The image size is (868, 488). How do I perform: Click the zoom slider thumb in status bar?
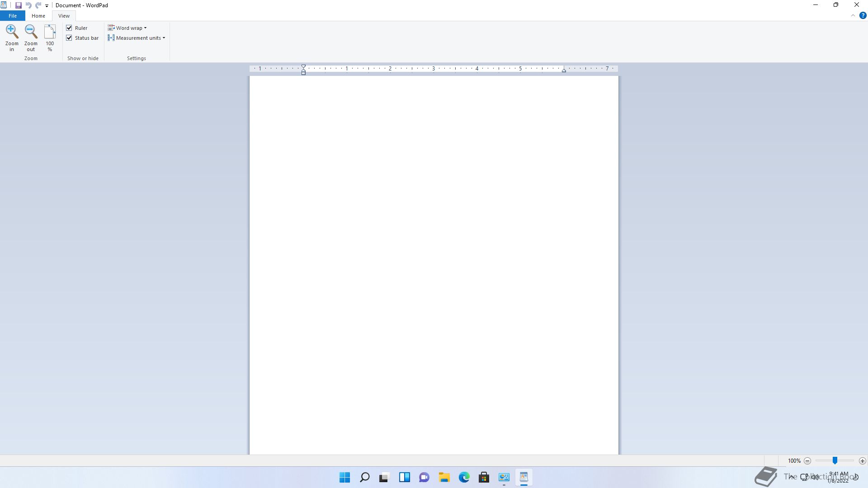click(x=835, y=460)
